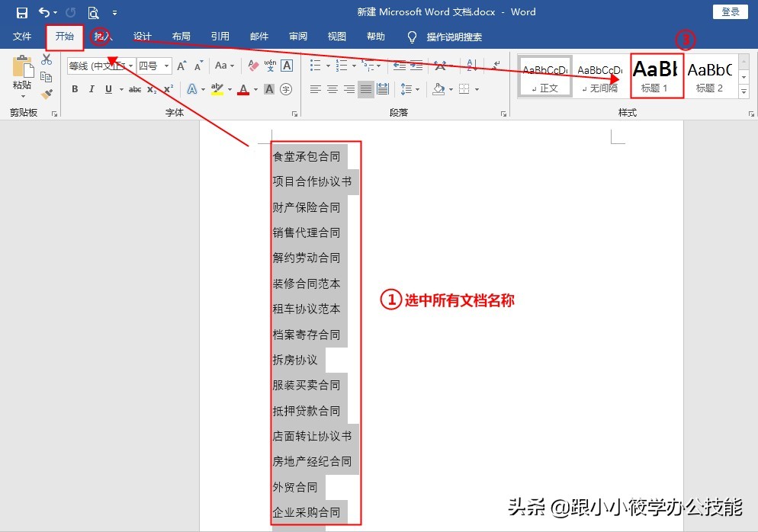The image size is (758, 532).
Task: Switch to the 布局 tab
Action: click(181, 37)
